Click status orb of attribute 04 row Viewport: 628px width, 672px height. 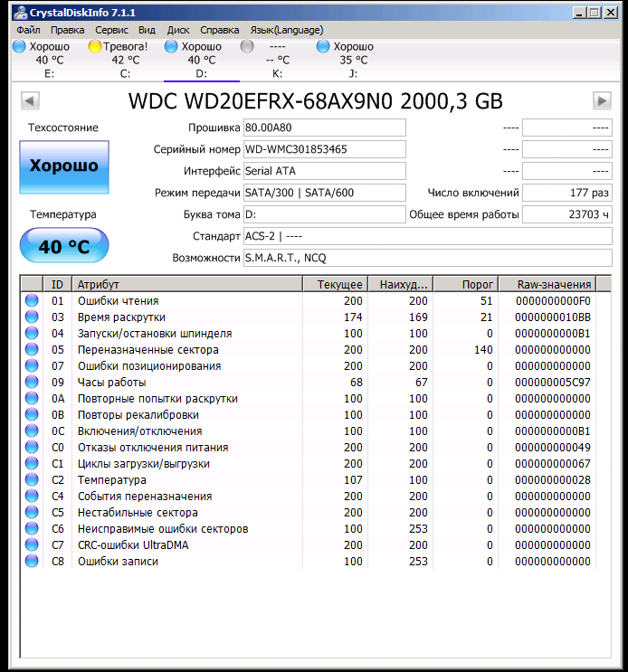point(32,333)
